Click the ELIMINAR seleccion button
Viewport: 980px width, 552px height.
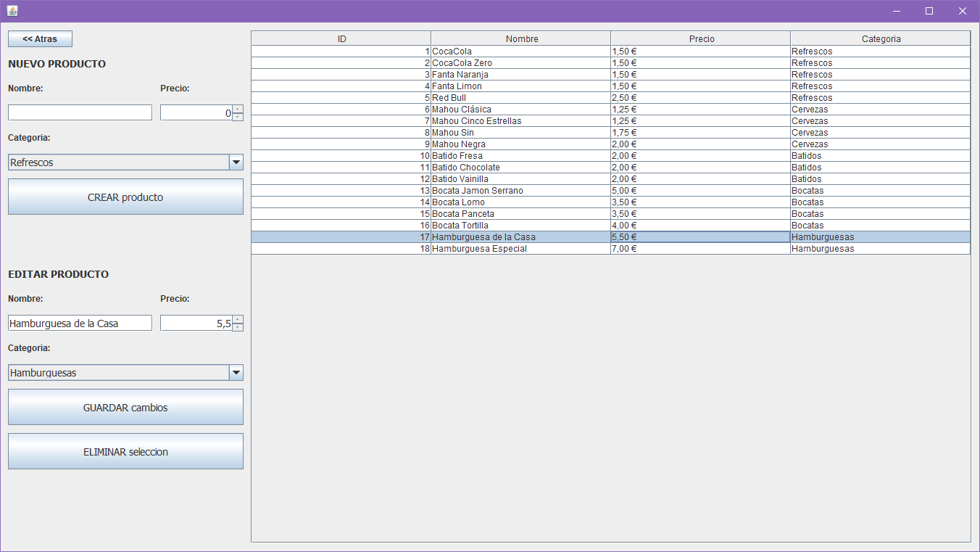click(x=125, y=451)
